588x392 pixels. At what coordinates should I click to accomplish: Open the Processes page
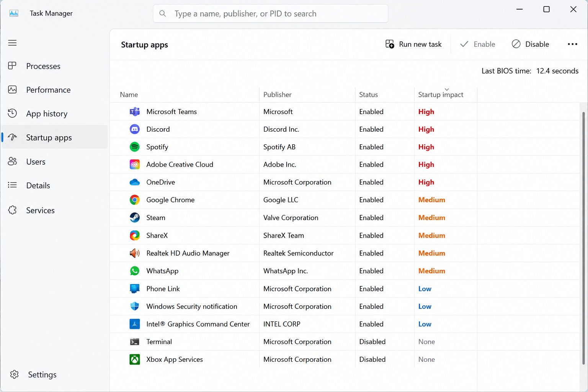click(55, 66)
